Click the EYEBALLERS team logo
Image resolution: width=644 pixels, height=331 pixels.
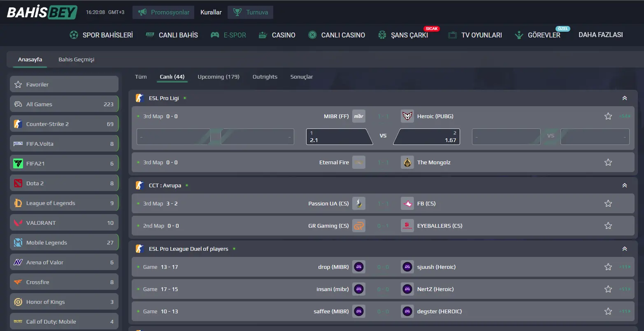point(407,226)
